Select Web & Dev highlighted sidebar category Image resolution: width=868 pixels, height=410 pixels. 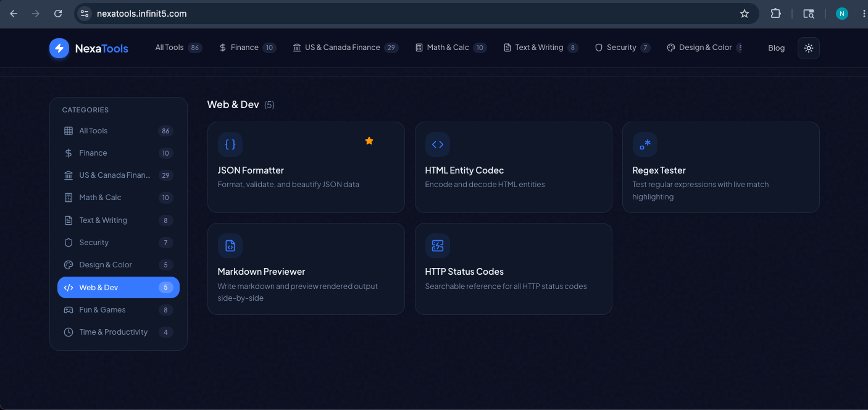coord(119,288)
